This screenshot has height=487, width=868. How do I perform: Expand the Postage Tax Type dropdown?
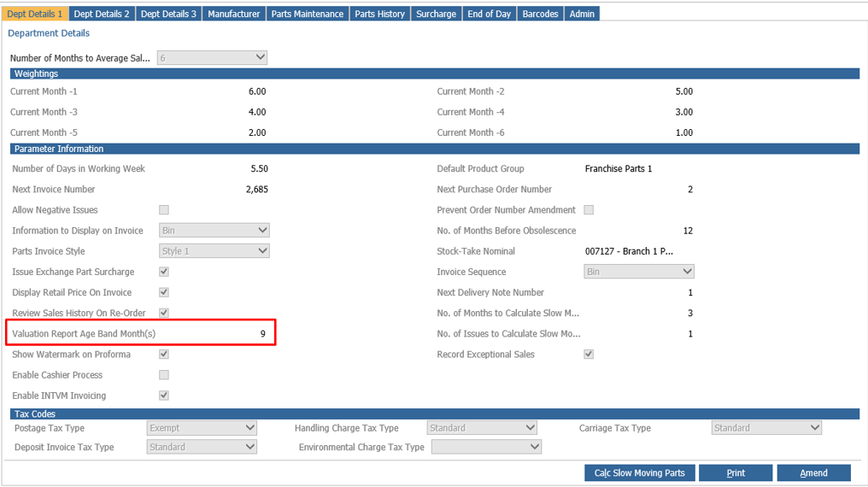tap(202, 428)
